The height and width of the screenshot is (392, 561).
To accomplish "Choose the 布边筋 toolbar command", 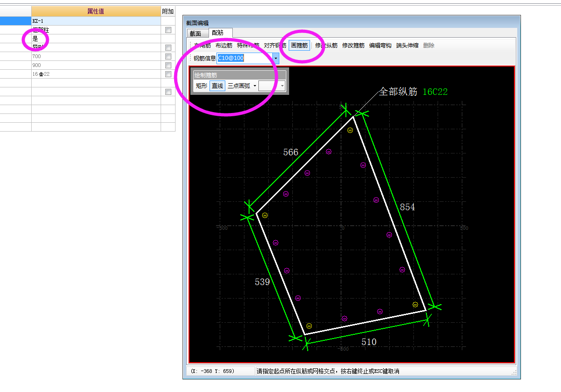I will click(224, 46).
